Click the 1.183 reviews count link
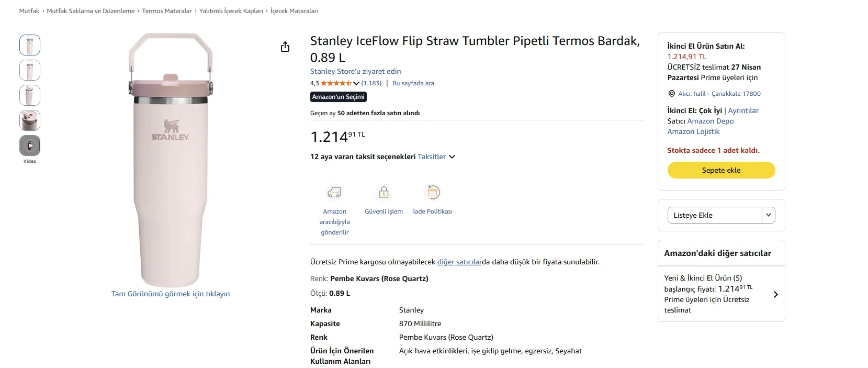This screenshot has height=368, width=868. point(371,83)
